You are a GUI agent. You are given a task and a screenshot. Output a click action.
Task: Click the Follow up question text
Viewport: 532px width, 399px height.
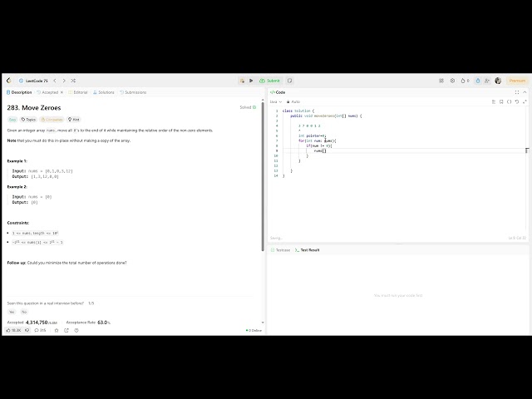(66, 263)
